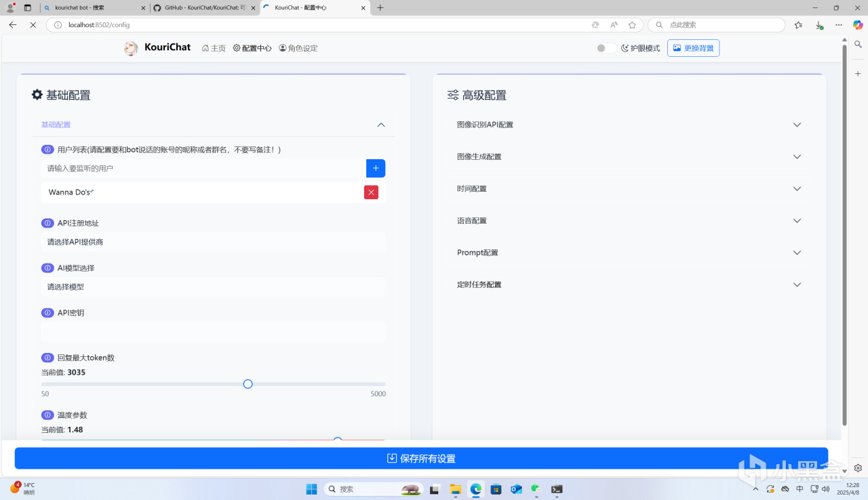Open the Edge downloads icon
Image resolution: width=868 pixels, height=500 pixels.
point(819,25)
